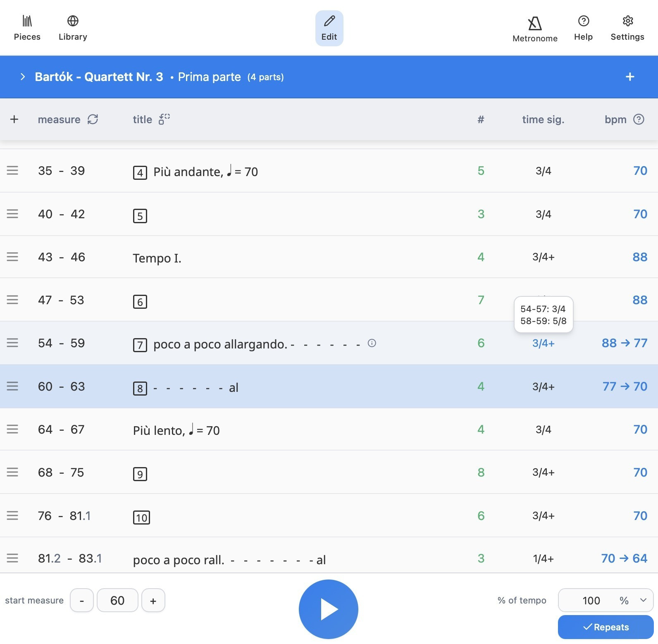
Task: Select the Tempo I. title
Action: [x=157, y=258]
